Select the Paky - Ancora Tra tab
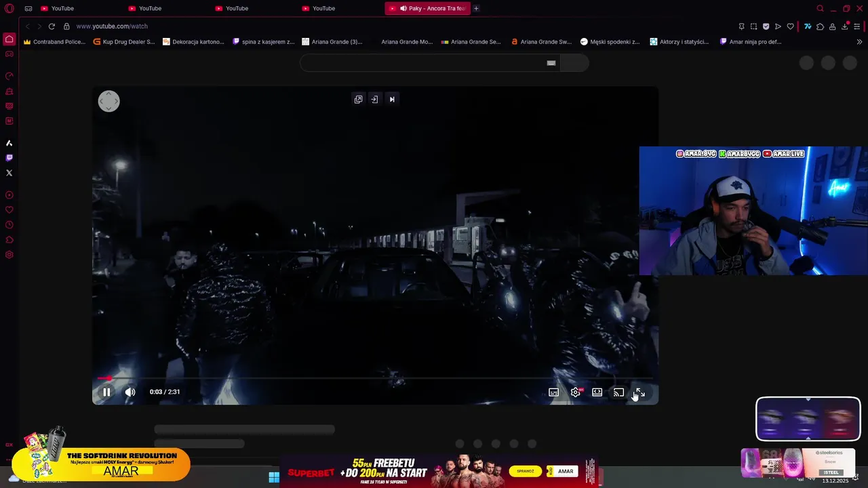The image size is (868, 488). coord(428,9)
